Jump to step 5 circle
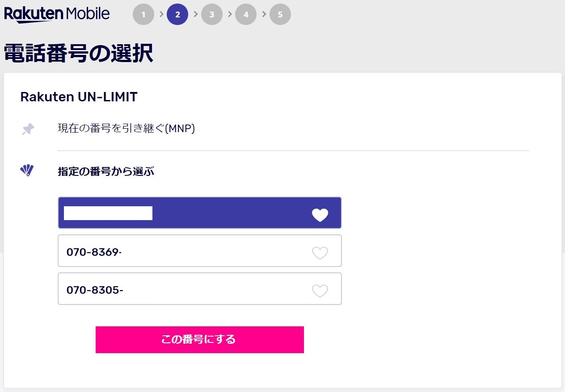565x392 pixels. (280, 14)
